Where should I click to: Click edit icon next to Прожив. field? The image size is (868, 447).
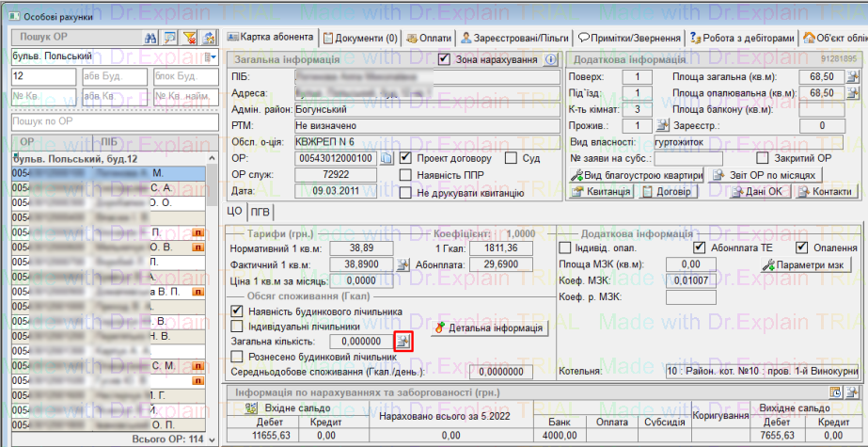coord(662,125)
